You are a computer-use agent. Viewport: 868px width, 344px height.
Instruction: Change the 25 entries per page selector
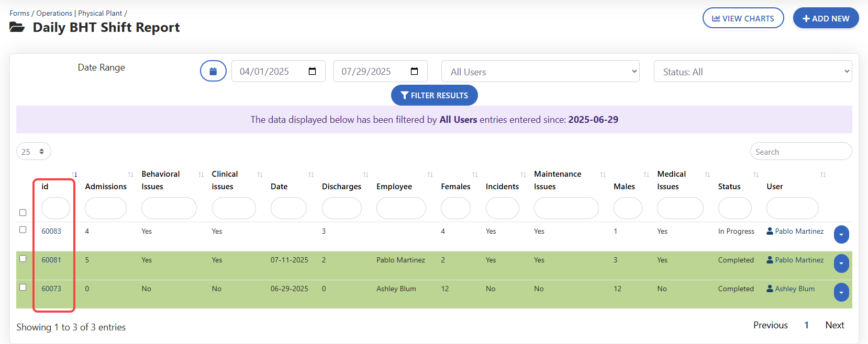point(34,152)
